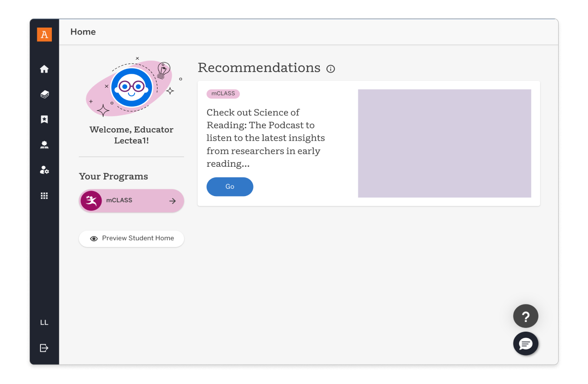Viewport: 588px width, 384px height.
Task: Click the Preview Student Home button
Action: click(131, 238)
